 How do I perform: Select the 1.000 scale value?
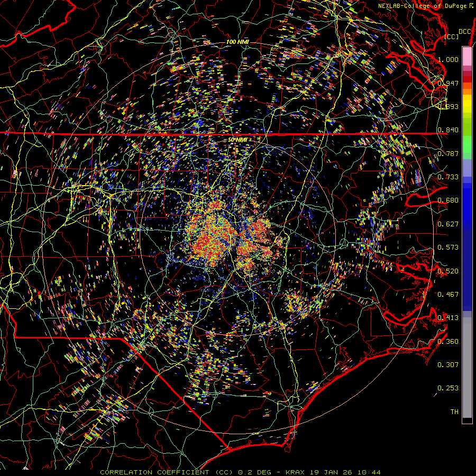pos(448,59)
